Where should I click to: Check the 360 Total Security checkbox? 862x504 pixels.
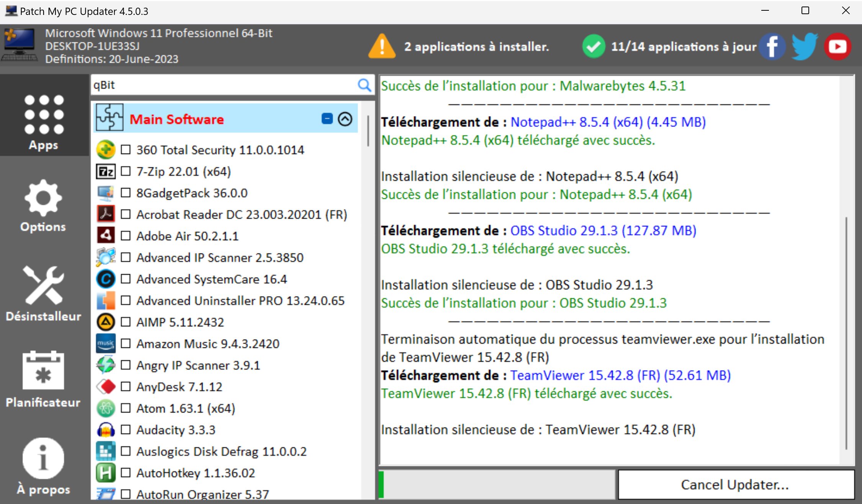[x=126, y=149]
